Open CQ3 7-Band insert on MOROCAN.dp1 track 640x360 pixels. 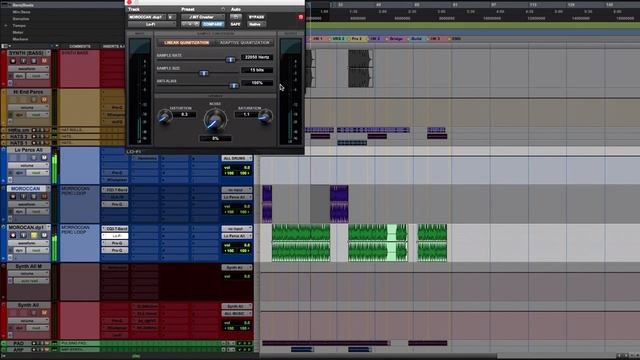click(115, 229)
